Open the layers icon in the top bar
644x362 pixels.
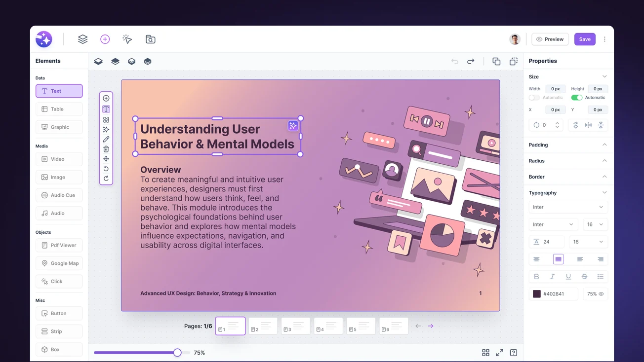pos(82,39)
